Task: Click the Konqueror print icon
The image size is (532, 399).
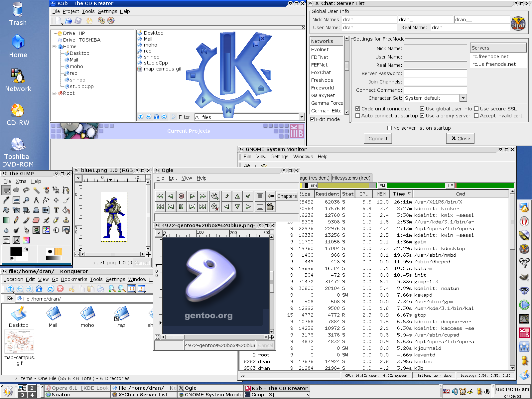Action: coord(100,289)
